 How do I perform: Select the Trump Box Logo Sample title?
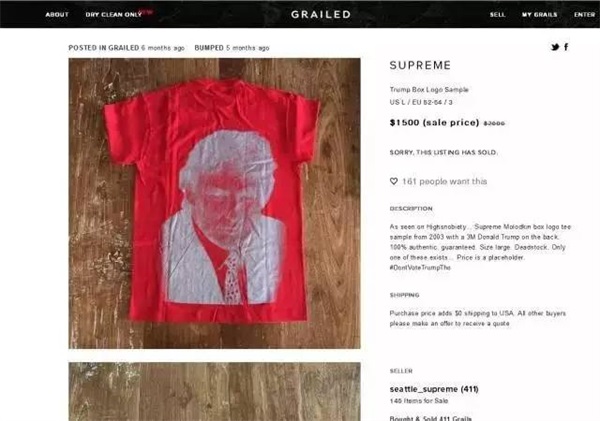pos(429,90)
